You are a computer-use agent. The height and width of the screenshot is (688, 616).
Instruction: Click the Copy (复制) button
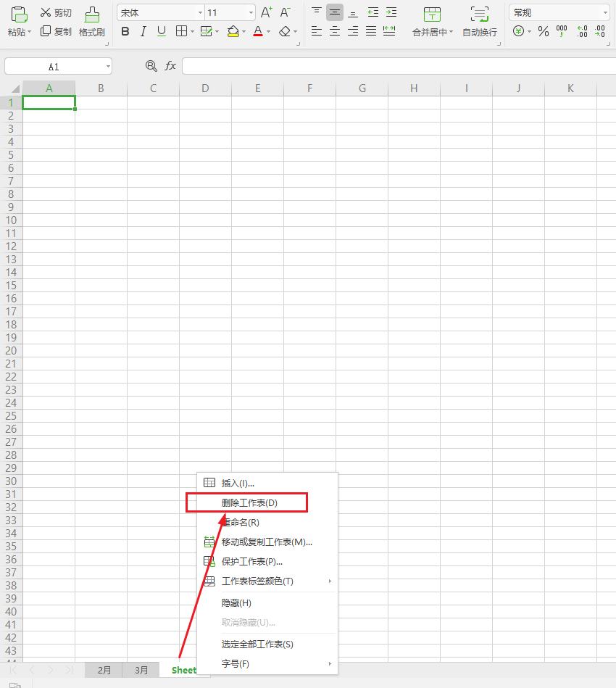tap(56, 31)
